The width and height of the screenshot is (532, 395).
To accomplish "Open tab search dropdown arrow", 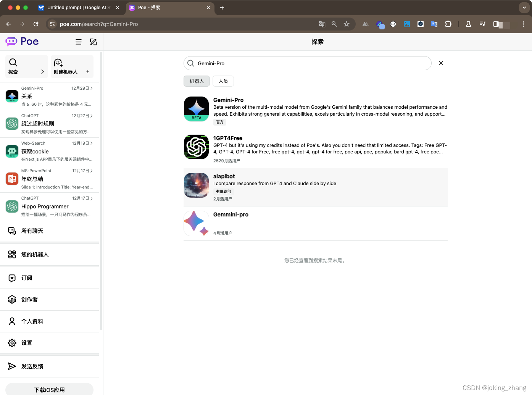I will (x=524, y=8).
